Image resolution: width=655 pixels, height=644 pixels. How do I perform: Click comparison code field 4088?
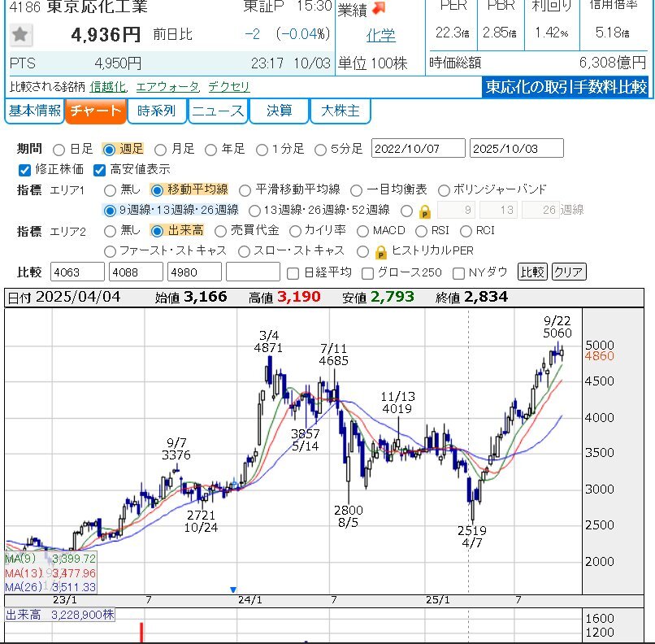(x=136, y=272)
